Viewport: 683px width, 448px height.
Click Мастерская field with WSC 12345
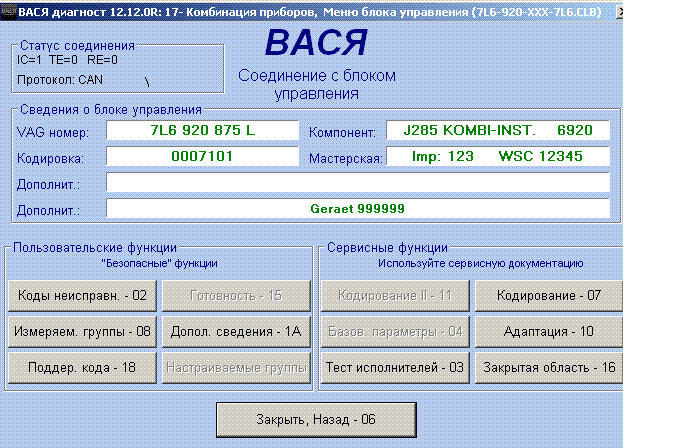pos(498,156)
